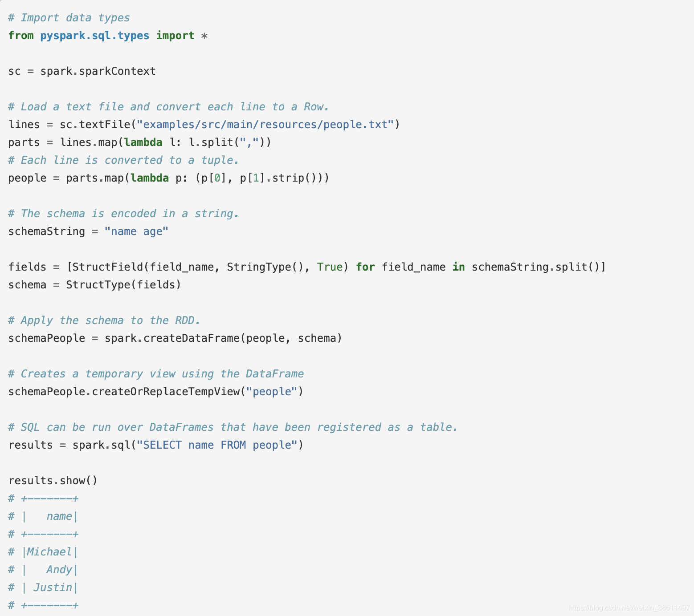The width and height of the screenshot is (694, 616).
Task: Click the line 'schemaPeople.createOrReplaceTempView("people")'
Action: click(x=155, y=392)
